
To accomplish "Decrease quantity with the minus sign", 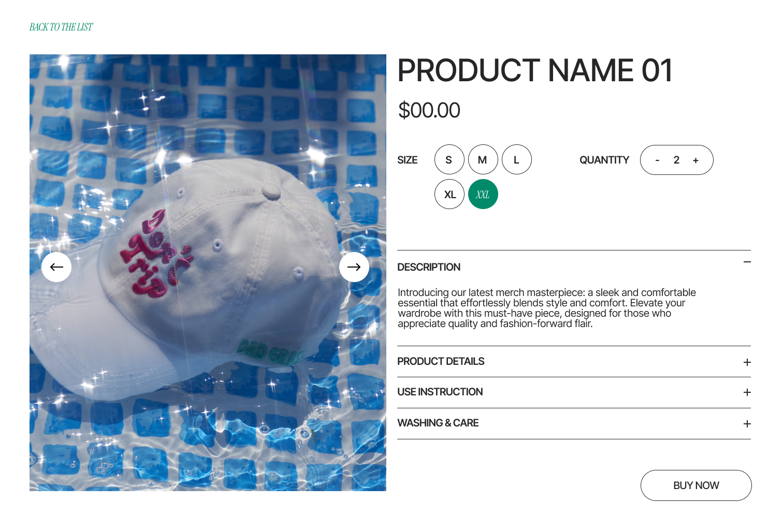I will tap(657, 160).
